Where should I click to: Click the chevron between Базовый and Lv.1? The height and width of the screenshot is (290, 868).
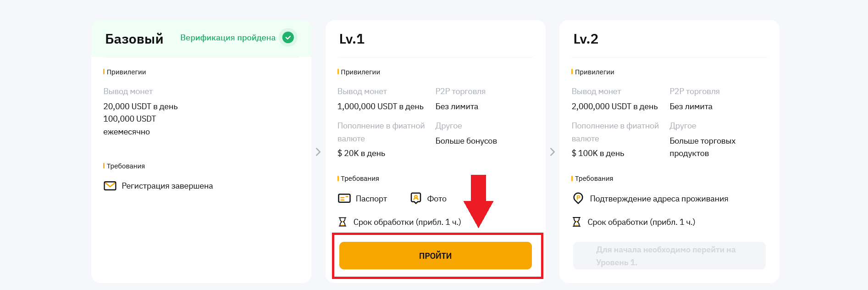coord(318,152)
